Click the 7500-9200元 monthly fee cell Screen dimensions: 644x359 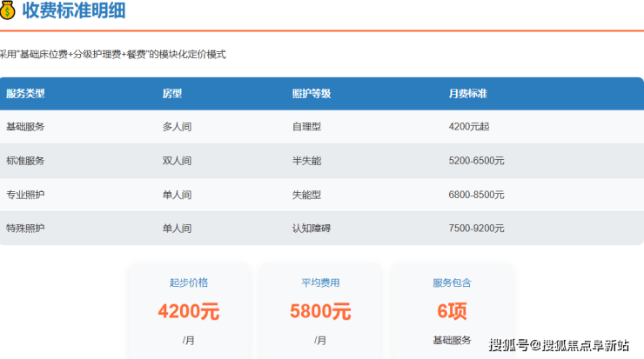pos(476,229)
